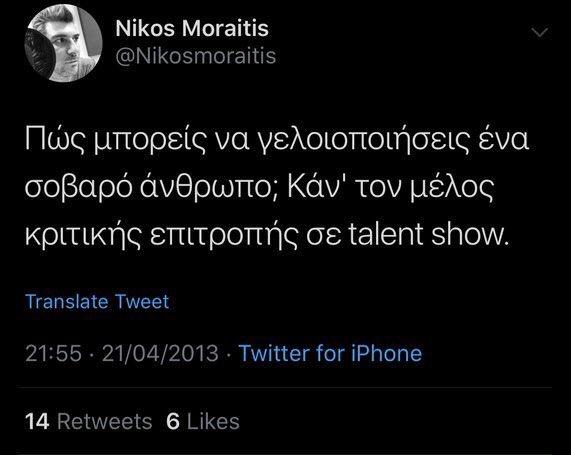Image resolution: width=571 pixels, height=455 pixels.
Task: View the 6 Likes list
Action: point(203,421)
